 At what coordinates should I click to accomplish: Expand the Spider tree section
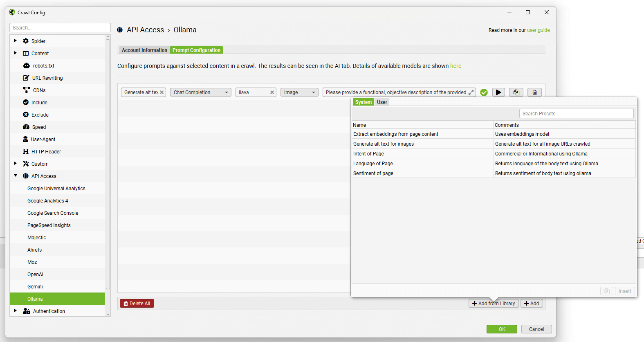coord(16,41)
